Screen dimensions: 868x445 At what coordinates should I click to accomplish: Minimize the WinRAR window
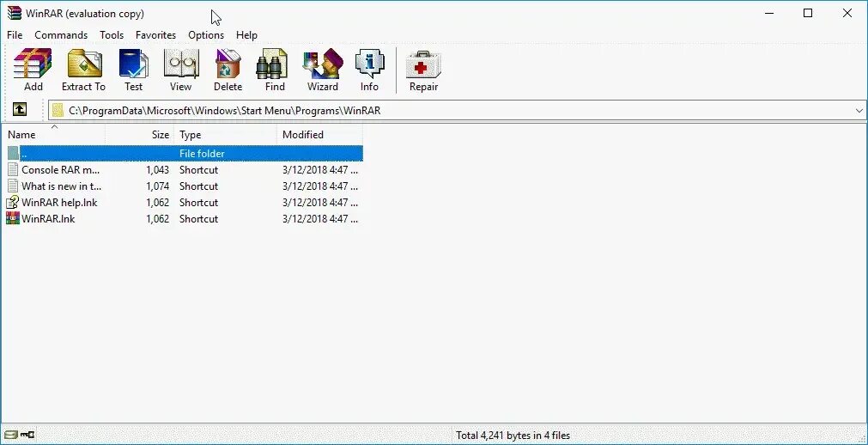pos(769,13)
